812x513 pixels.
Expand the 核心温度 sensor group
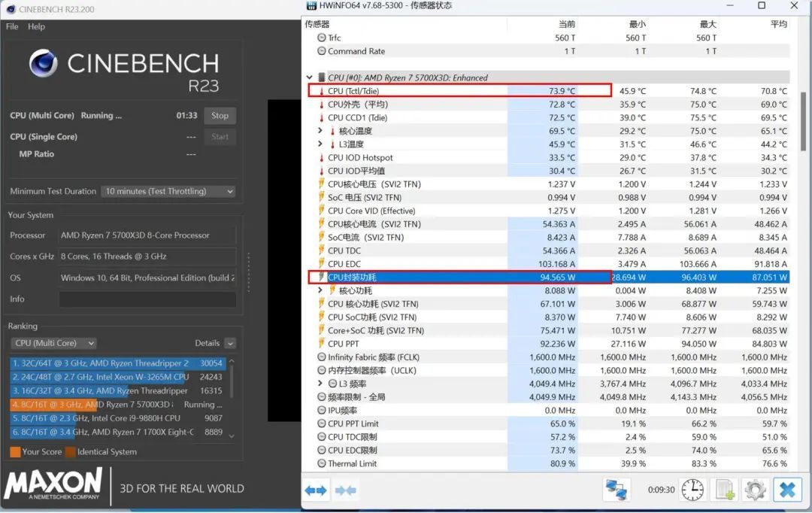(319, 129)
